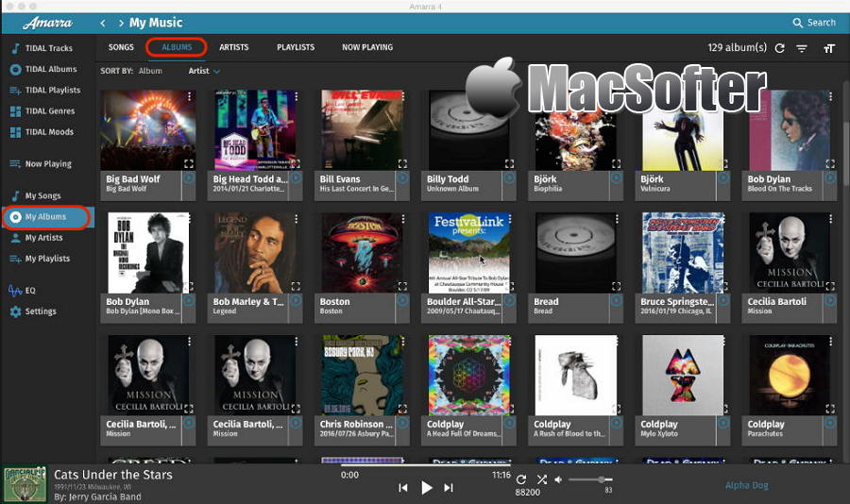Image resolution: width=850 pixels, height=504 pixels.
Task: Expand Bill Evans album artwork
Action: point(402,163)
